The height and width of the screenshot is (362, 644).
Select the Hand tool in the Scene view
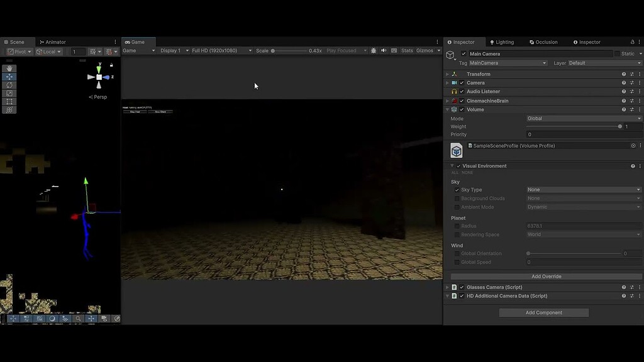(x=9, y=68)
